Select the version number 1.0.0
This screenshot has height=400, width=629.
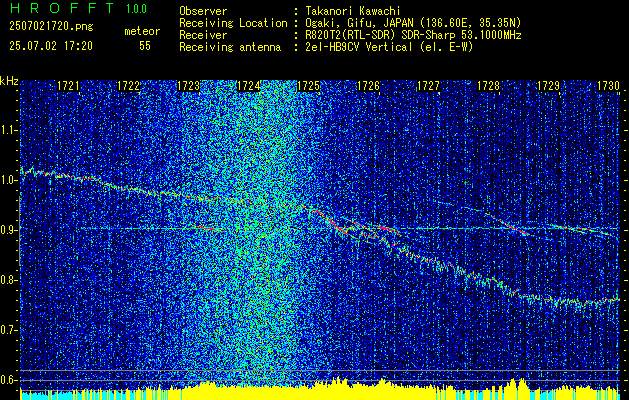136,9
